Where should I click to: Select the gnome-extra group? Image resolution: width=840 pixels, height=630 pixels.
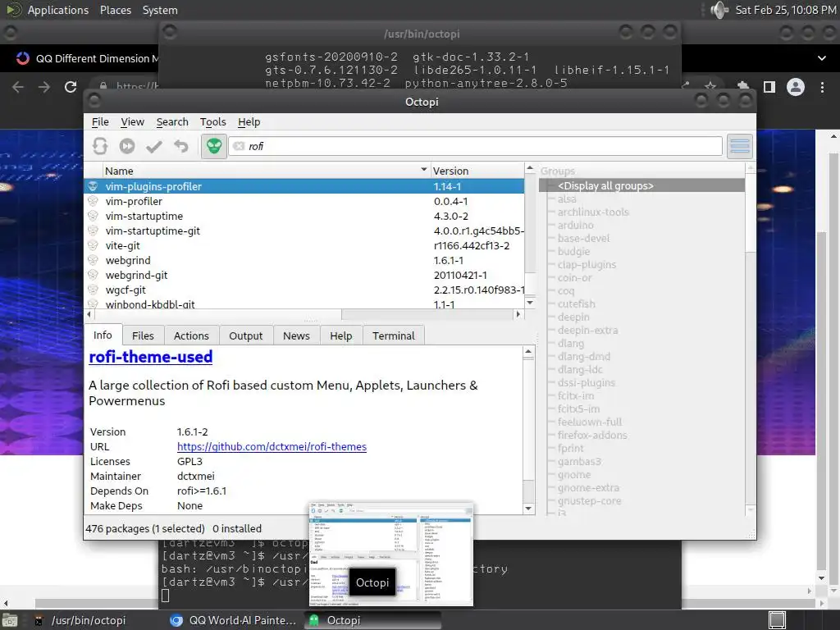click(x=588, y=488)
